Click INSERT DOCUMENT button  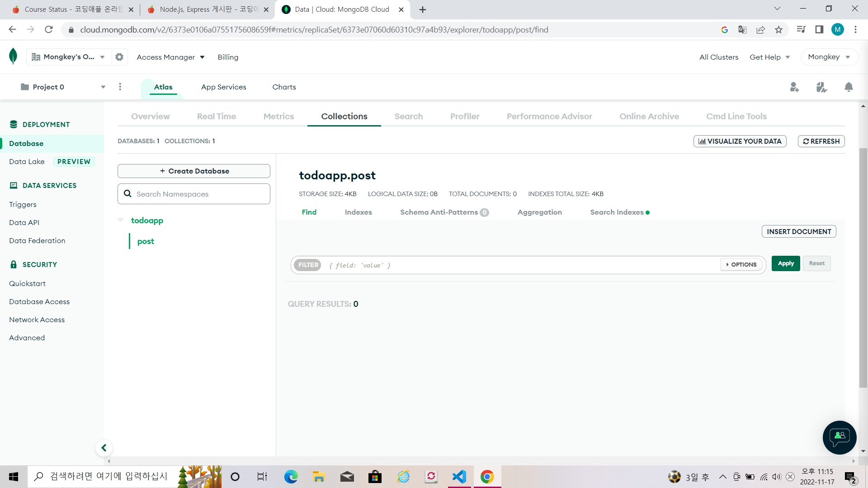(799, 231)
